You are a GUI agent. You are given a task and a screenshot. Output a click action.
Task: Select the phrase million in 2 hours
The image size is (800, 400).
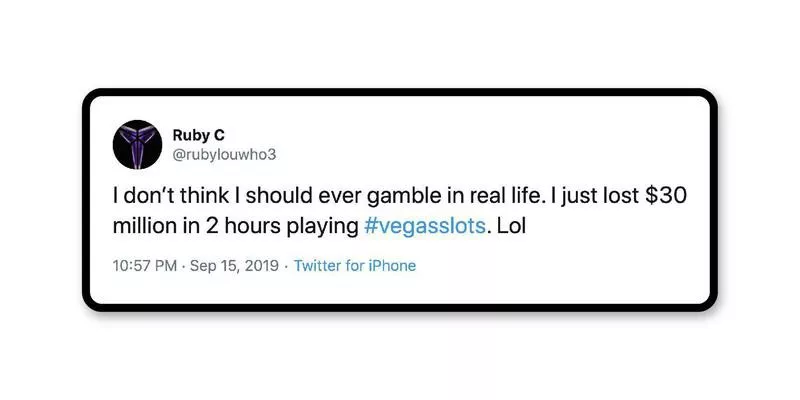coord(197,226)
